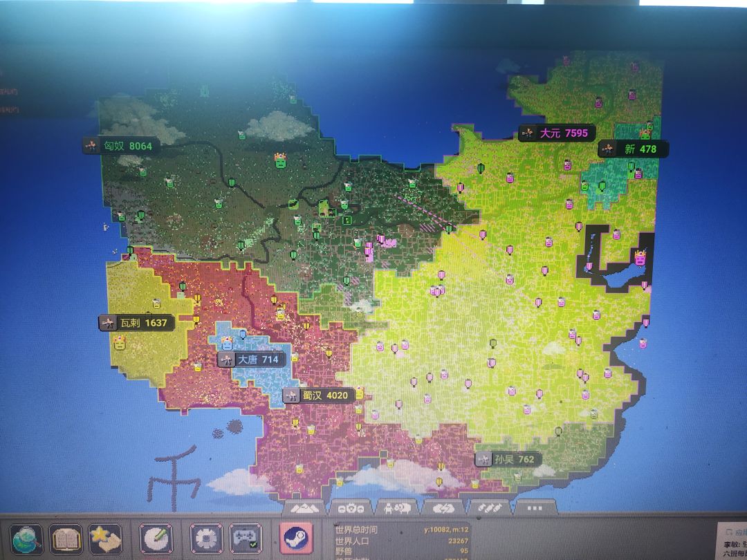Click the 大唐 crowned blue capital icon

click(226, 343)
